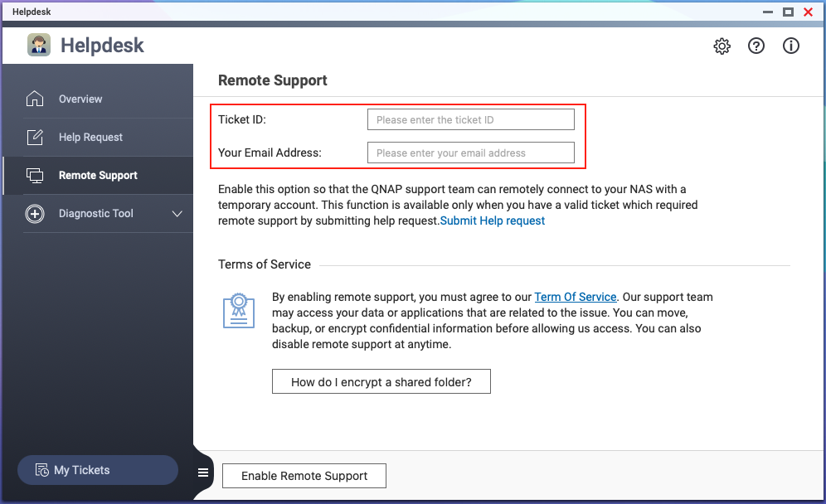This screenshot has width=826, height=504.
Task: Click the Ticket ID input field
Action: pos(470,119)
